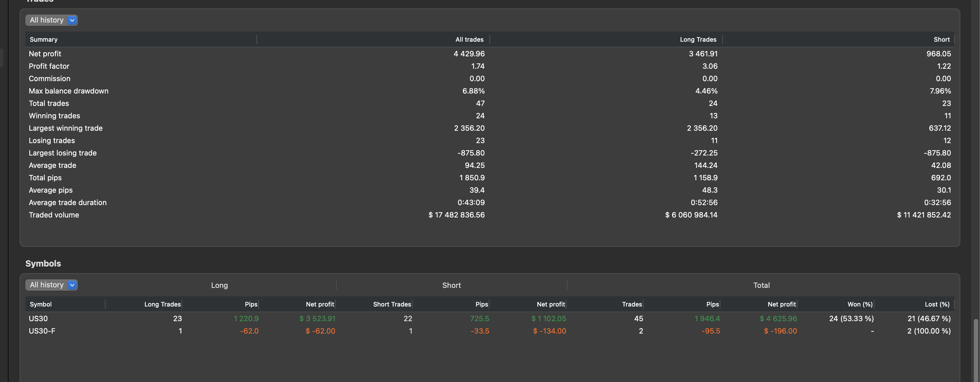The height and width of the screenshot is (382, 980).
Task: Click the Total group header in Symbols
Action: 761,285
